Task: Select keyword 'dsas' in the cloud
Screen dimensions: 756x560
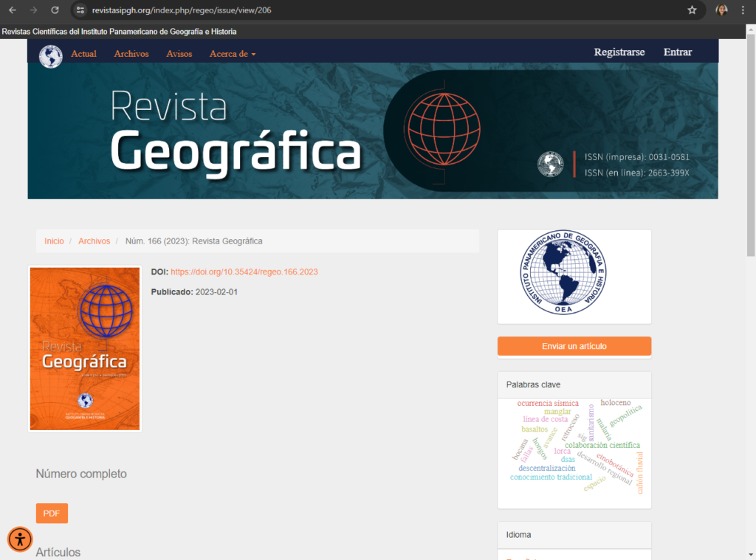Action: (568, 459)
